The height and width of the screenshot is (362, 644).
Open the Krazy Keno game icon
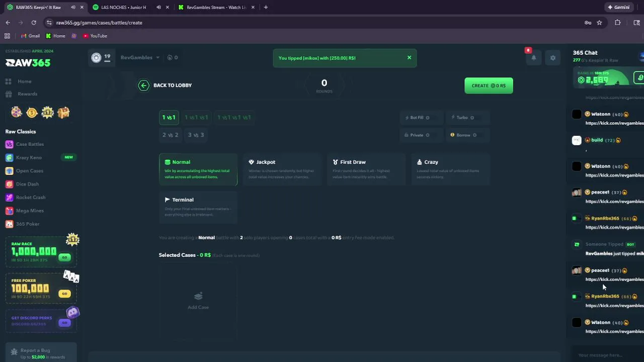(x=9, y=157)
